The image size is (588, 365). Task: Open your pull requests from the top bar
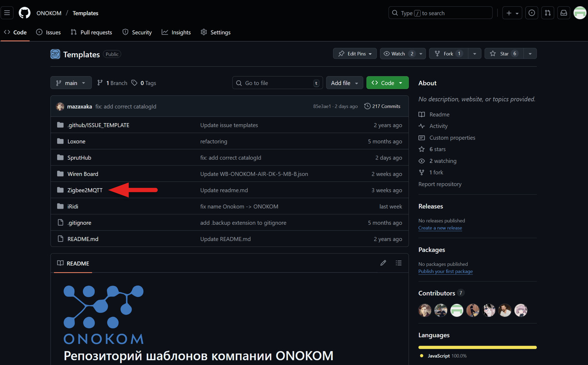548,13
